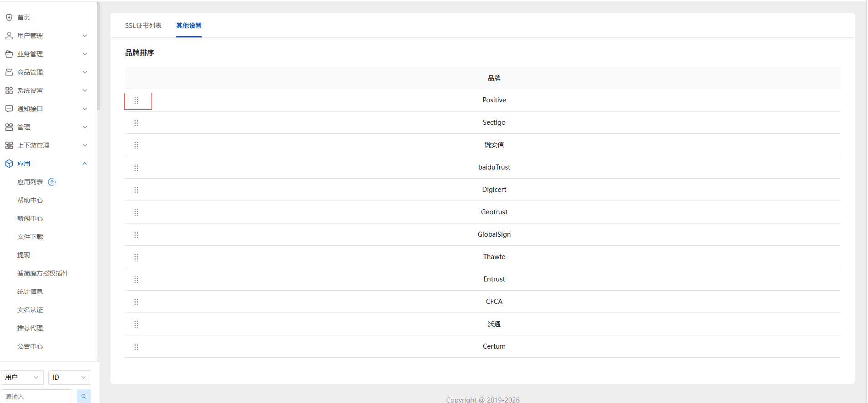Open 应用列表 in the sidebar
This screenshot has width=868, height=403.
click(x=30, y=182)
